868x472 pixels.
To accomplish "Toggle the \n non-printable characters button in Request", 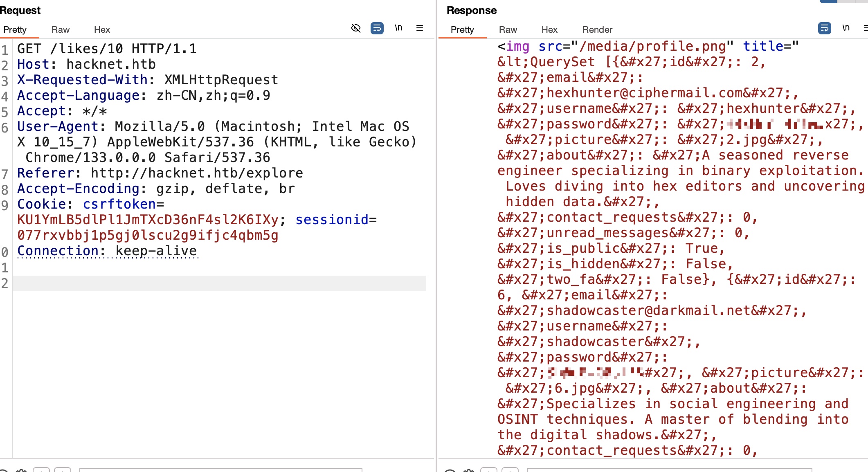I will 398,28.
